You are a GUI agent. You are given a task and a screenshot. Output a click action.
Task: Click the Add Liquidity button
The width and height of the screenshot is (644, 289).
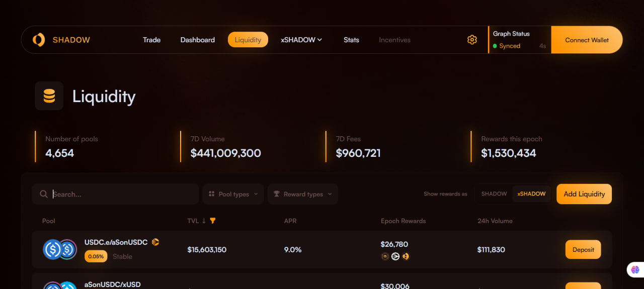point(584,194)
